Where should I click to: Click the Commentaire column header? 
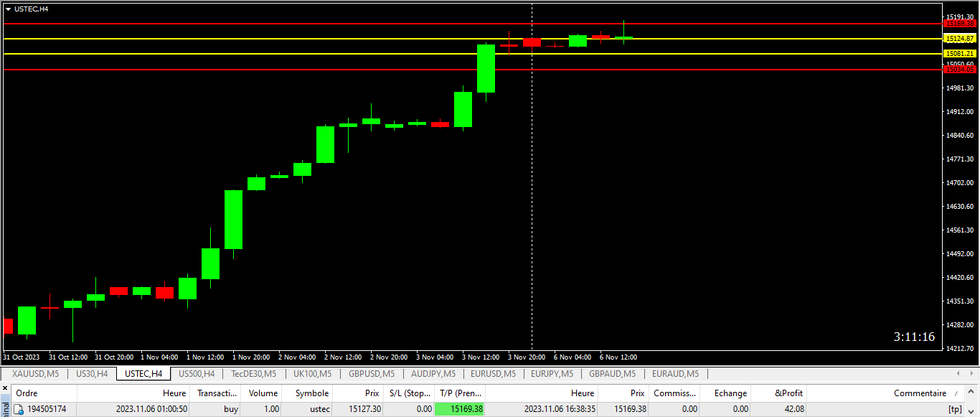tap(919, 393)
